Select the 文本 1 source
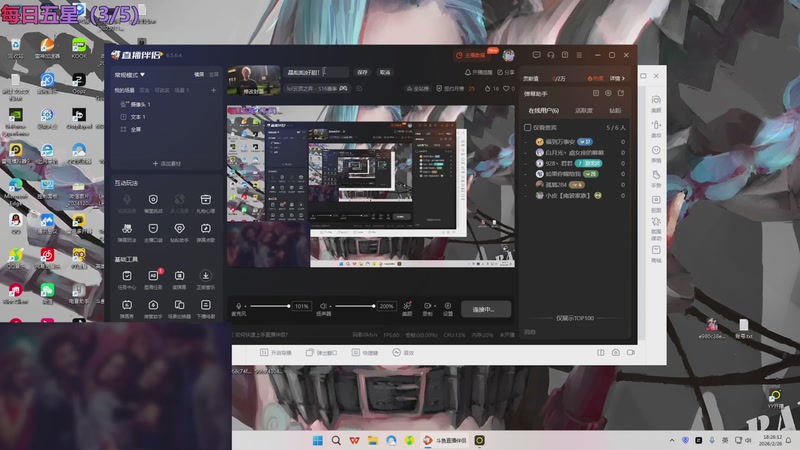This screenshot has height=450, width=800. click(133, 117)
